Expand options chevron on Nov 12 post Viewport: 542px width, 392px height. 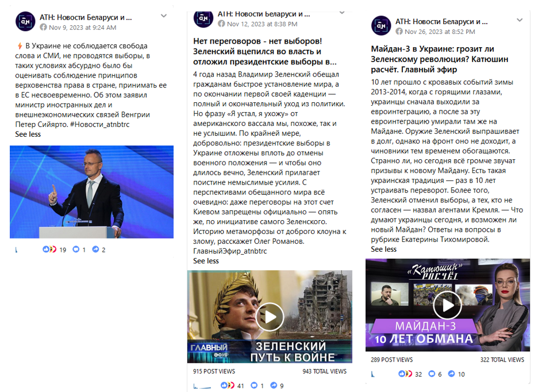click(x=342, y=13)
